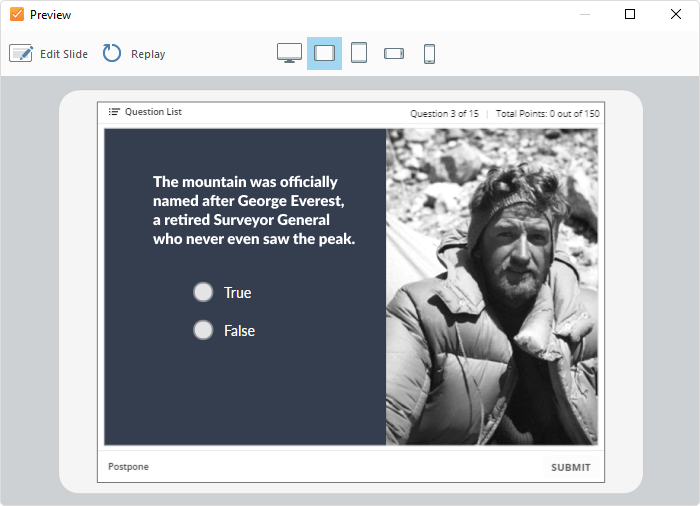Minimize the Preview window
The image size is (700, 506).
[x=585, y=14]
